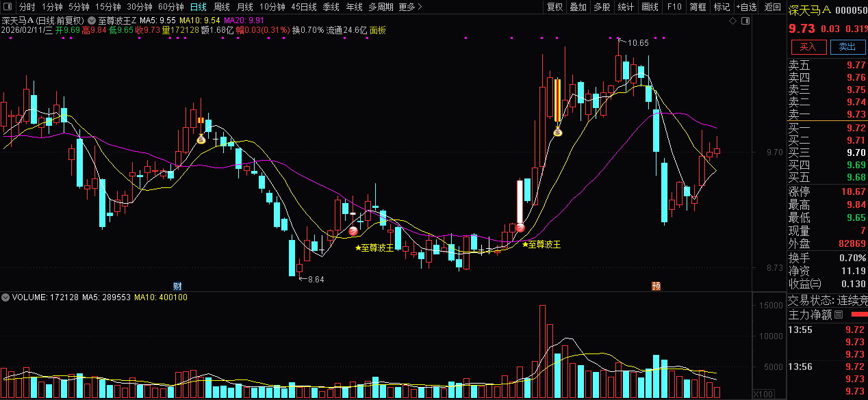Select the 60分钟 period

(x=171, y=7)
